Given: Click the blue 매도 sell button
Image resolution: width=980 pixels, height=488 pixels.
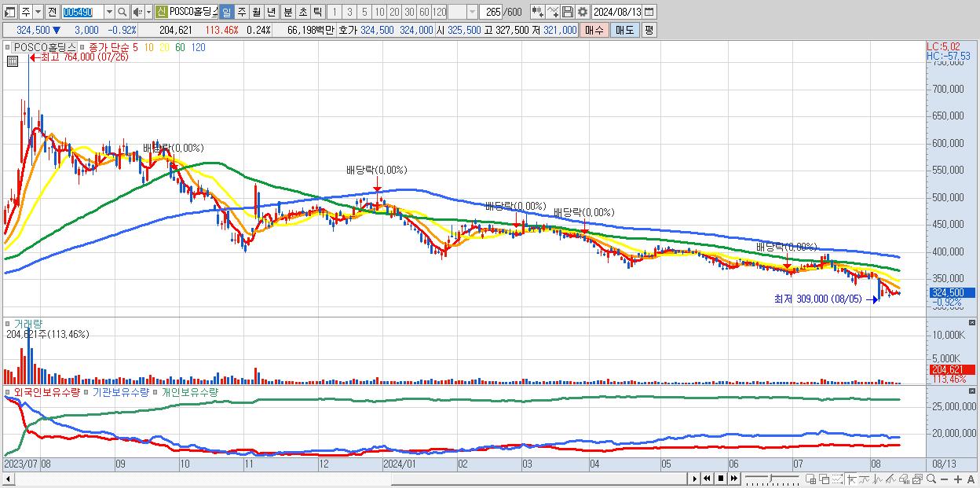Looking at the screenshot, I should tap(624, 30).
